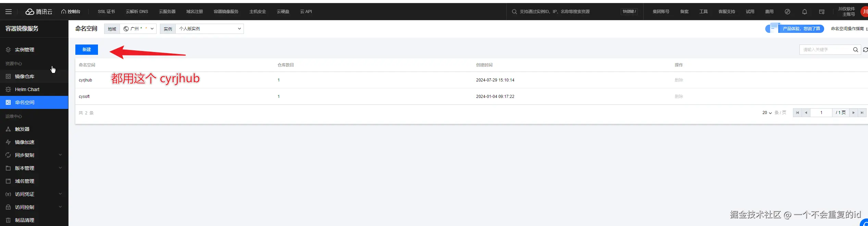Open 主机安全 shortcut
Screen dimensions: 868x226
[258, 12]
